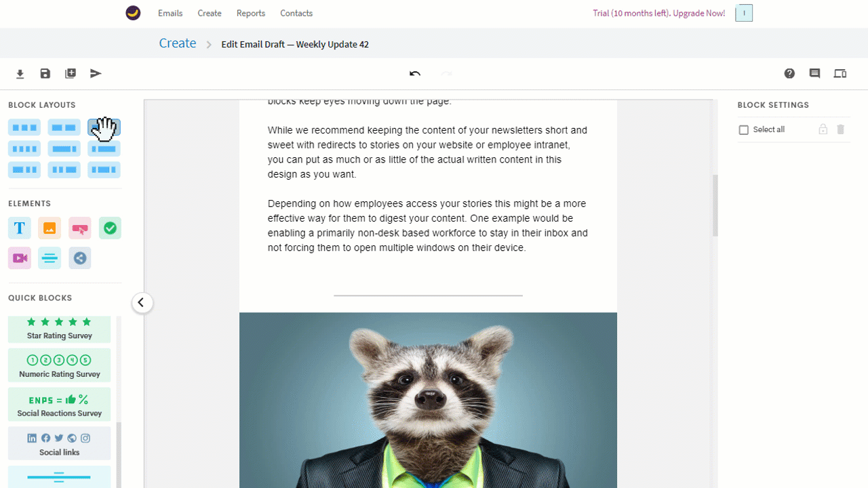Undo the last edit

pyautogui.click(x=415, y=74)
